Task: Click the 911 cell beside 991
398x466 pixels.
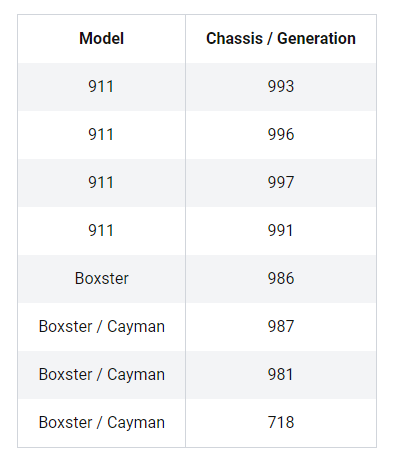Action: (102, 231)
